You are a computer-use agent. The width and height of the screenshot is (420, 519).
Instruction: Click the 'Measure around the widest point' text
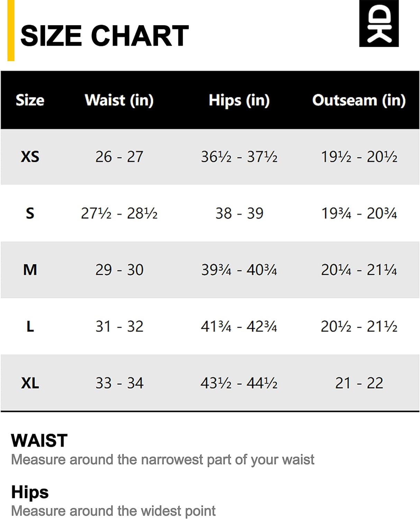tap(113, 511)
